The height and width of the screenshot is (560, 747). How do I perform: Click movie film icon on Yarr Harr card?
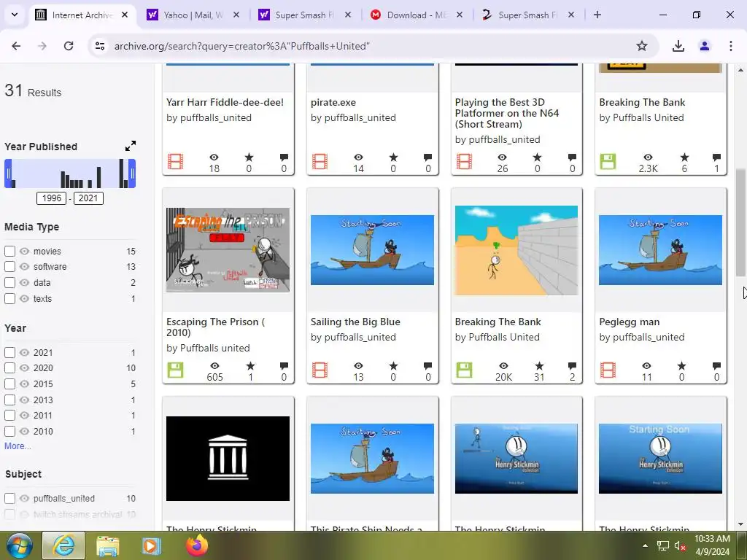point(175,161)
